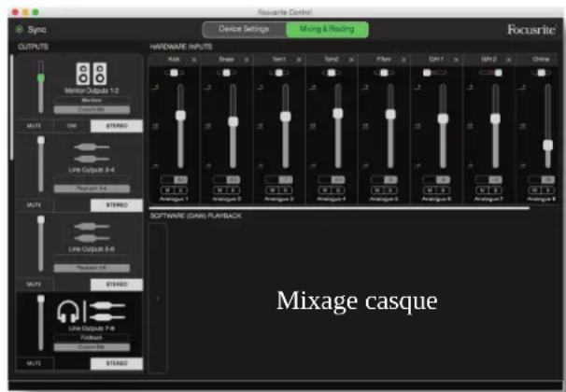Click the Foldback name field
This screenshot has width=566, height=392.
point(92,338)
